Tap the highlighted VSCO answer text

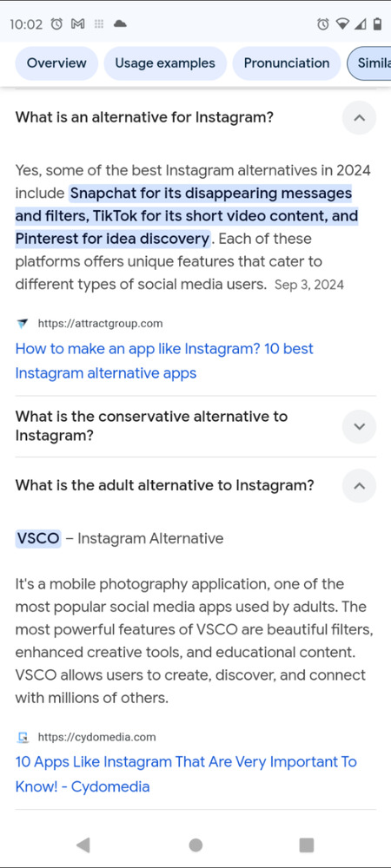pos(37,538)
